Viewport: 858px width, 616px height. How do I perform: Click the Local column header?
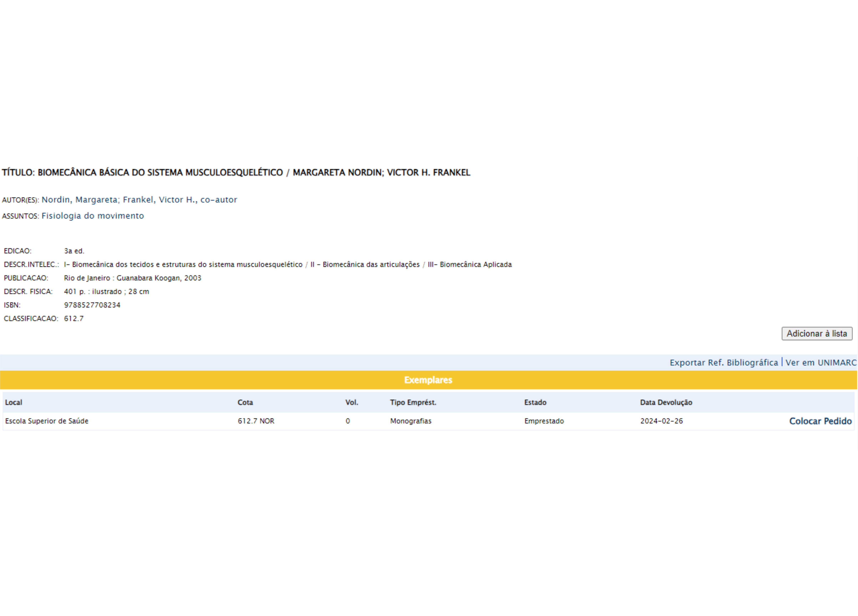click(14, 402)
